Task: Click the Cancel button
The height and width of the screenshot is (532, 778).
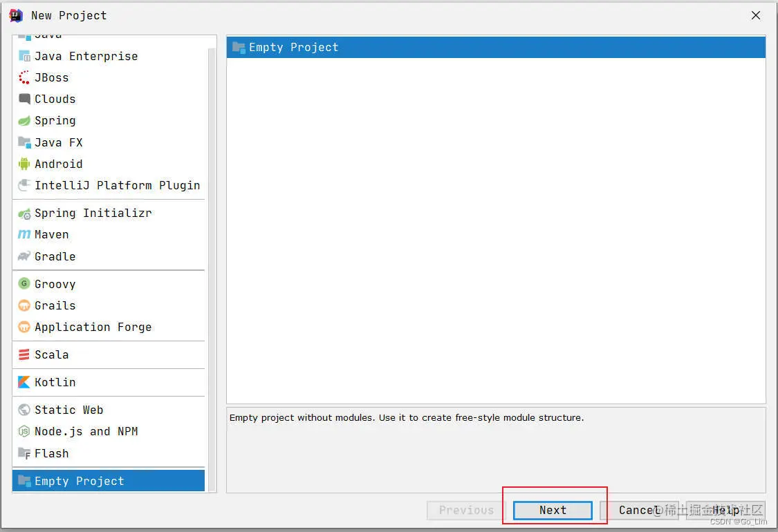Action: click(x=640, y=510)
